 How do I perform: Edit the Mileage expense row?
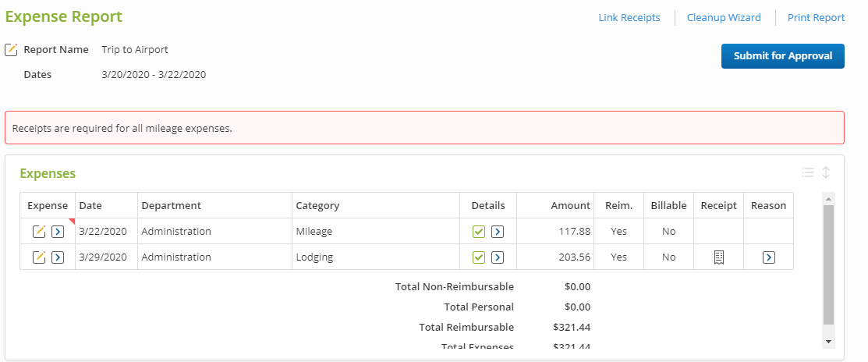(x=39, y=232)
